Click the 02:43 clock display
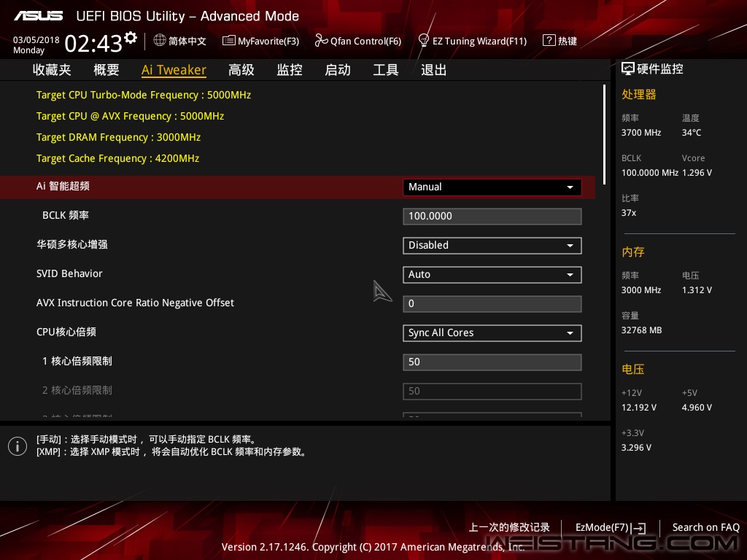This screenshot has height=560, width=747. [x=93, y=44]
